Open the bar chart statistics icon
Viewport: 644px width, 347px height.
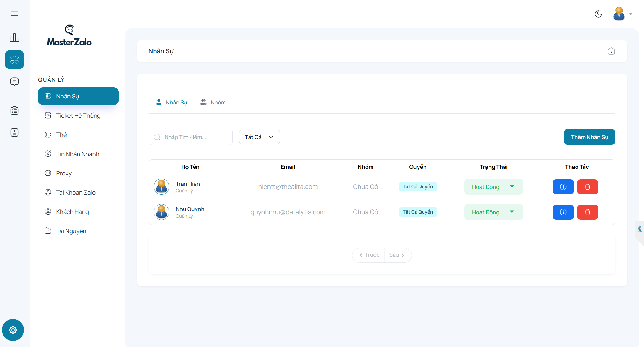point(15,38)
